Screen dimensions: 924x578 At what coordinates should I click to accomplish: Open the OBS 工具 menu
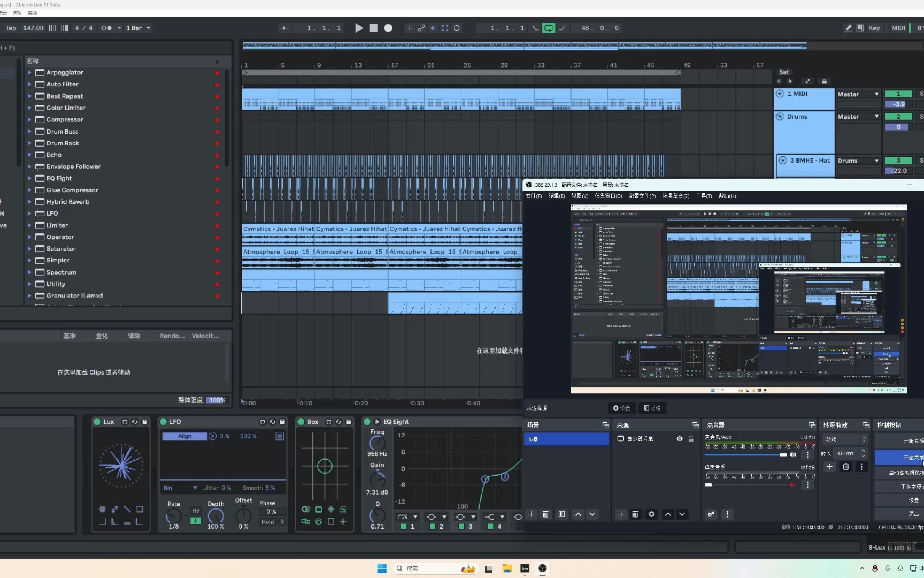tap(704, 196)
